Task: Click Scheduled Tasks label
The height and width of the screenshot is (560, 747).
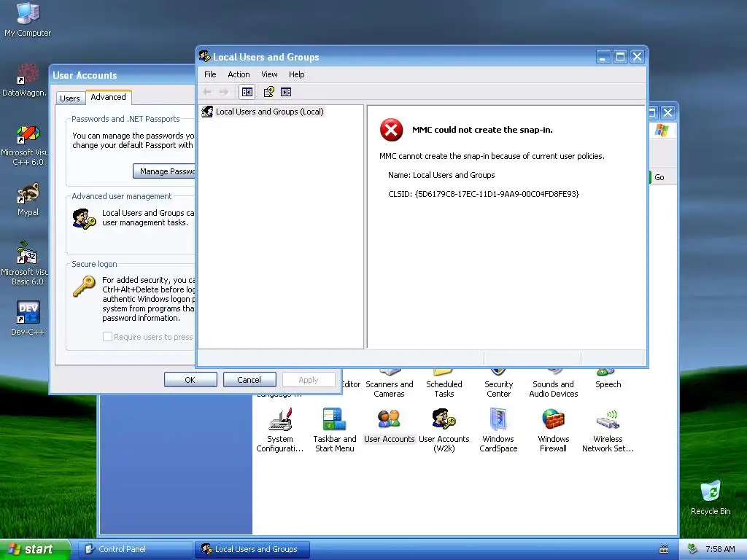Action: (x=444, y=389)
